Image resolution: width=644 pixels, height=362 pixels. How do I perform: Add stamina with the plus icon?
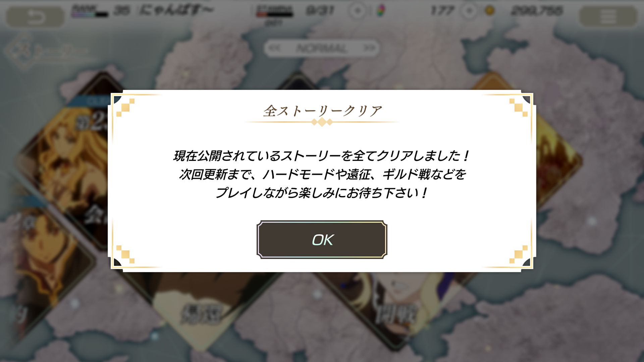tap(358, 11)
